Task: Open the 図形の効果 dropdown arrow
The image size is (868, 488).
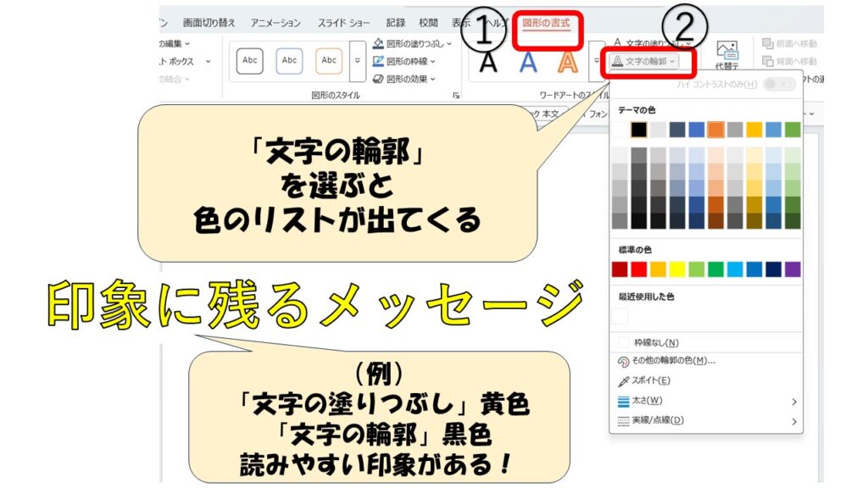Action: coord(432,79)
